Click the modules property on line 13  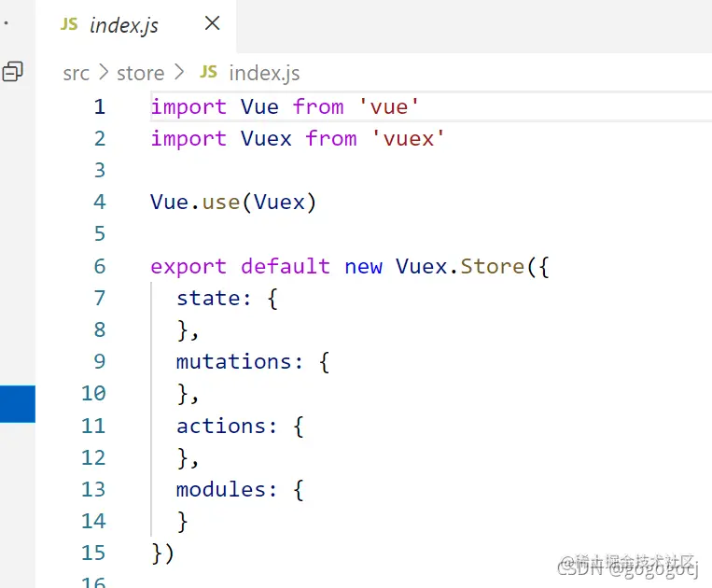(x=220, y=489)
